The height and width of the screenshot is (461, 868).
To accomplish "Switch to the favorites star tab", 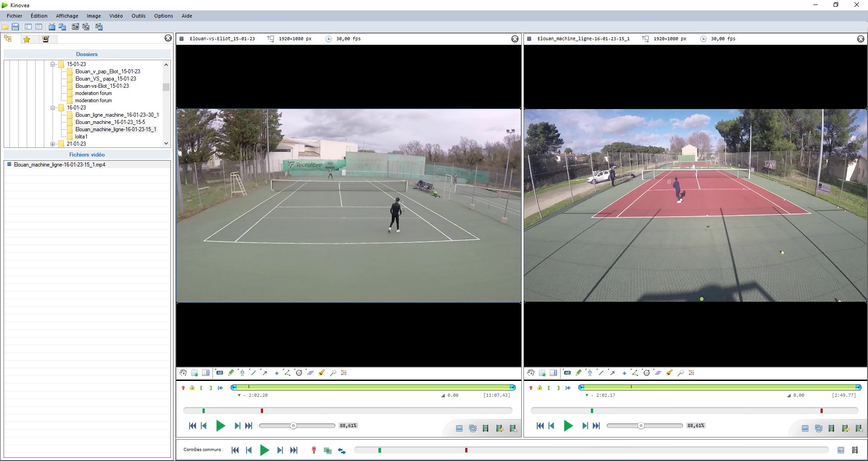I will 27,39.
